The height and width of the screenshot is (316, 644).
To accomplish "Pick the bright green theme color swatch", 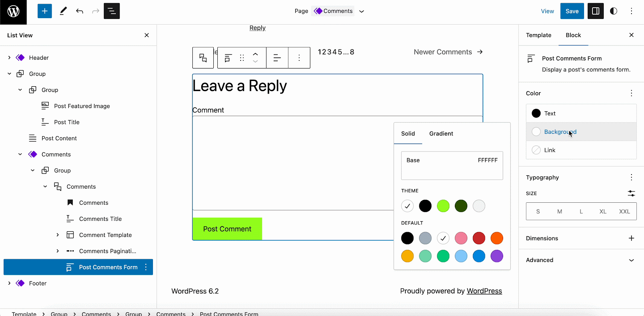I will 443,206.
